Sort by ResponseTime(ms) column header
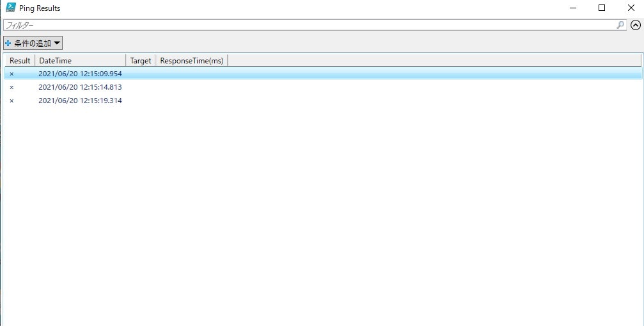This screenshot has width=644, height=326. coord(191,60)
